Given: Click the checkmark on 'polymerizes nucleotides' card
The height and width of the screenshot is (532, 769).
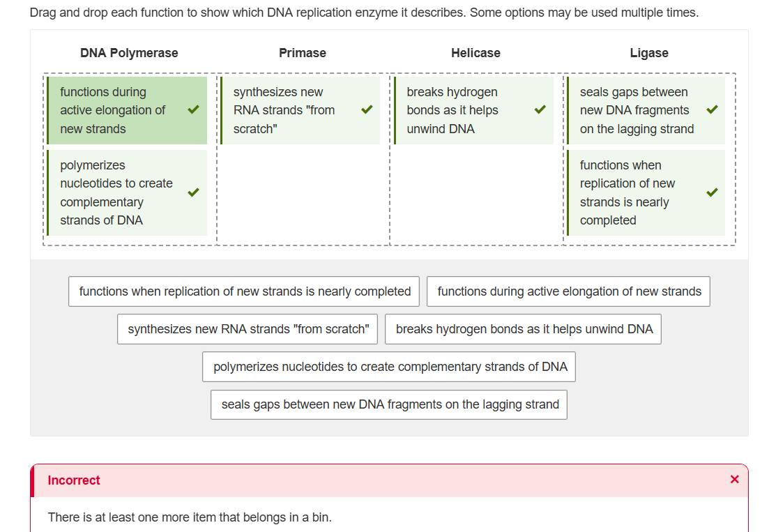Looking at the screenshot, I should (193, 192).
